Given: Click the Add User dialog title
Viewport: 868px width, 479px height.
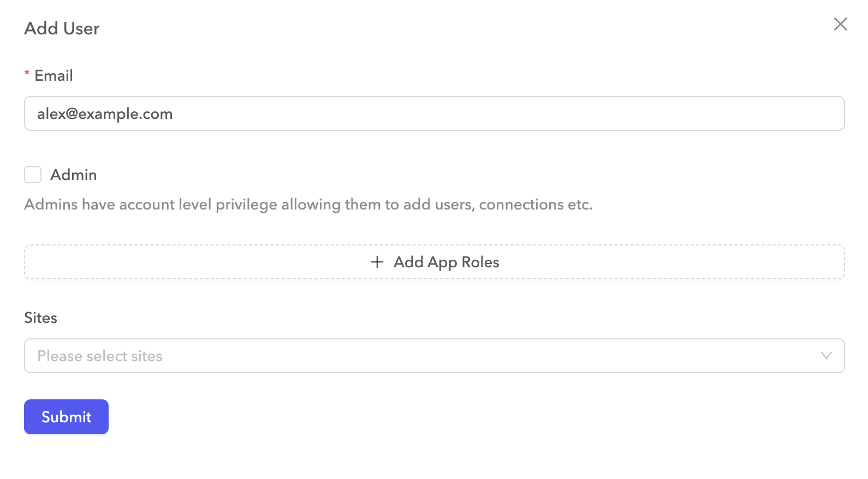Looking at the screenshot, I should pyautogui.click(x=62, y=28).
